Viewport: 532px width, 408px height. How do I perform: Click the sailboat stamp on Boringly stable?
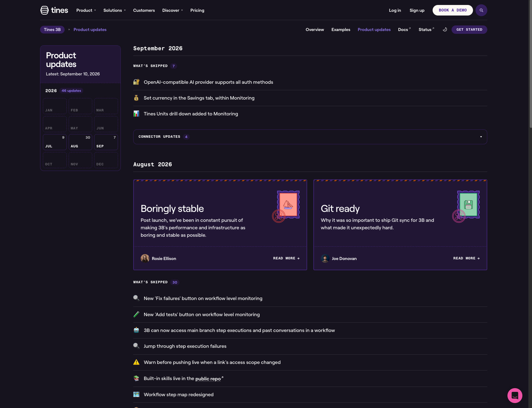pos(288,204)
